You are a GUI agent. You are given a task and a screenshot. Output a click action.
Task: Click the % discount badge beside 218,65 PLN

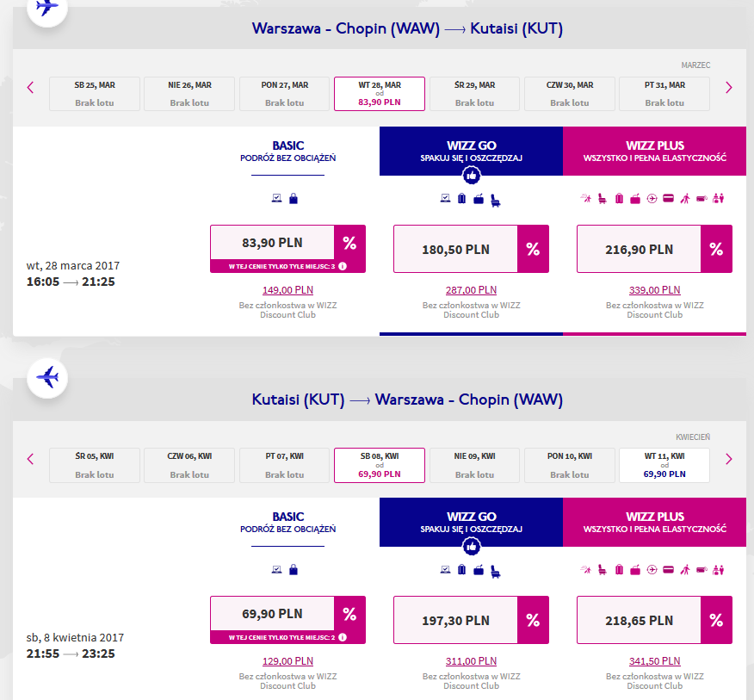click(x=716, y=620)
